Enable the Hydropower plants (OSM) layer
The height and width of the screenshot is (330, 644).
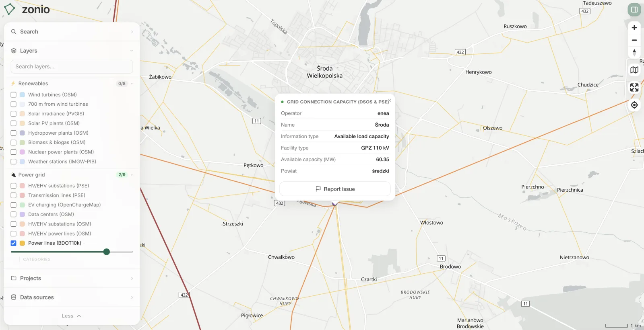14,133
